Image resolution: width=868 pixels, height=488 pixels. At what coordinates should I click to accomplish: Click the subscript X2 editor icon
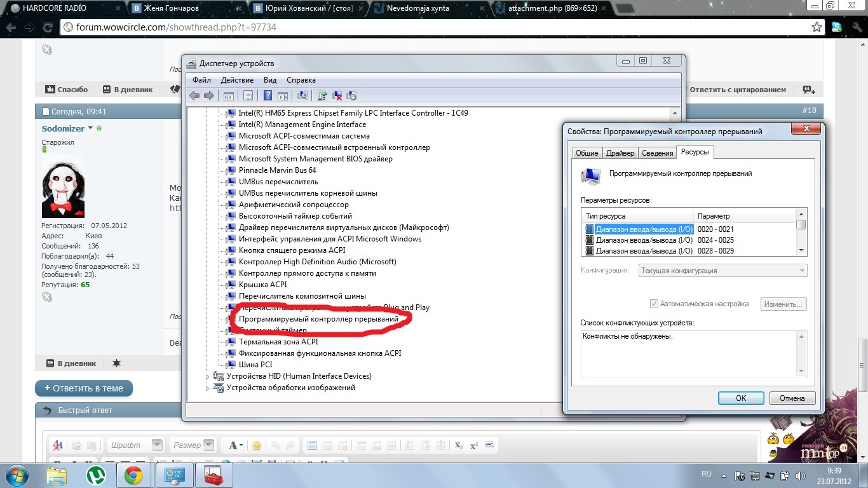pyautogui.click(x=459, y=445)
